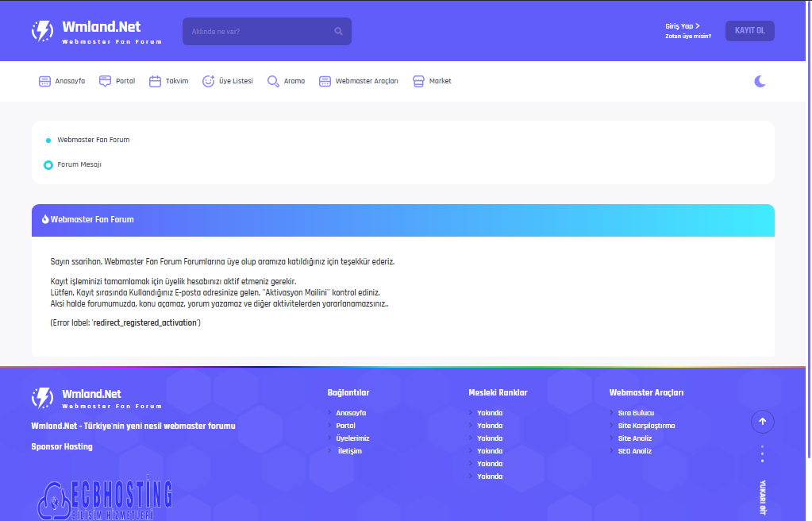Open the Webmaster Araçları menu item
The image size is (812, 521).
pos(358,81)
